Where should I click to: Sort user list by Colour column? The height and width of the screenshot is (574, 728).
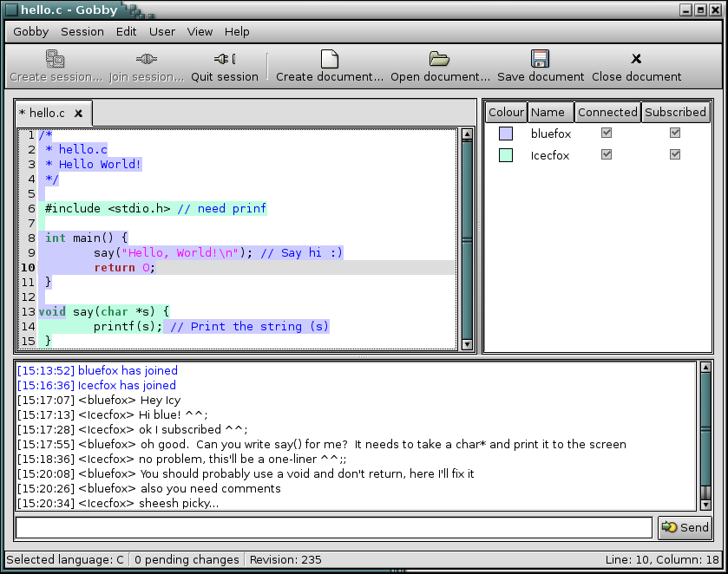(506, 113)
